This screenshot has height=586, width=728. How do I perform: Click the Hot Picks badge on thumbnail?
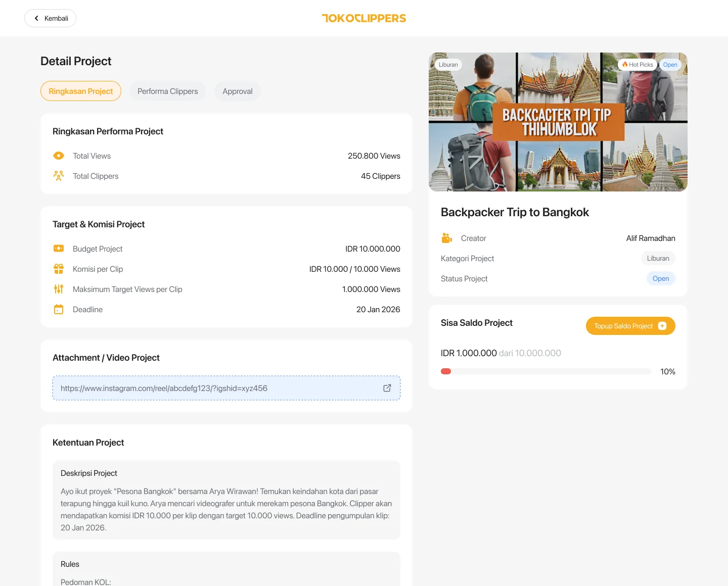(638, 65)
